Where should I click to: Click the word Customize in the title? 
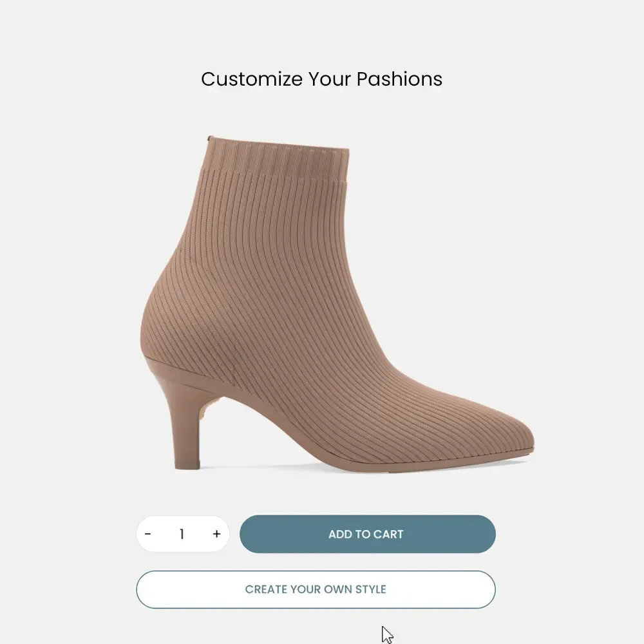pos(252,79)
